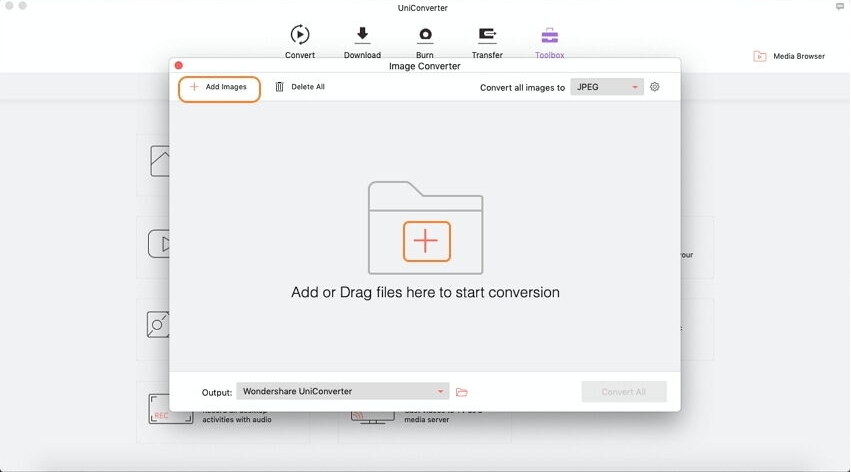851x472 pixels.
Task: Click the video play tool icon
Action: click(159, 243)
